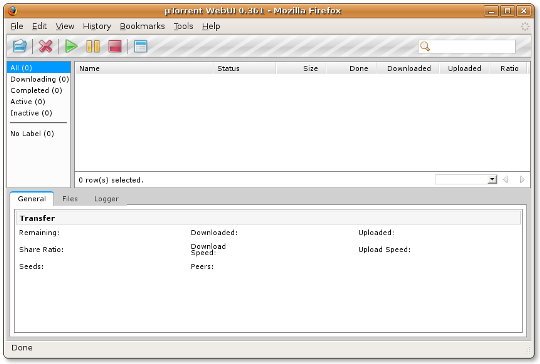Sort by the Uploaded column header
540x364 pixels.
[x=465, y=68]
